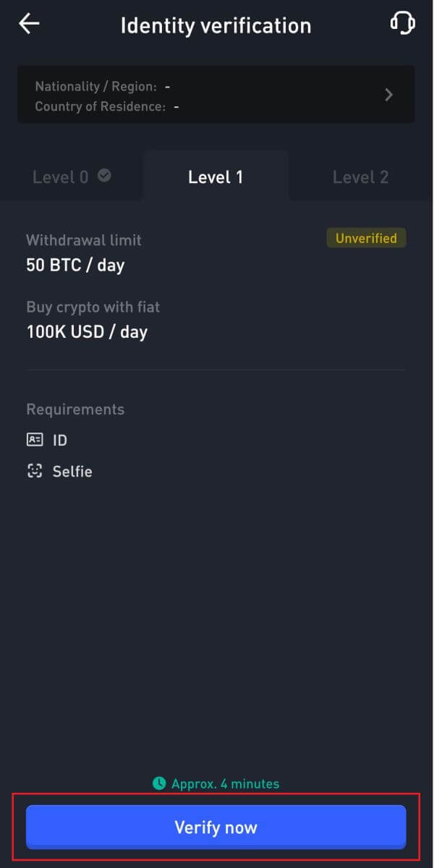434x868 pixels.
Task: Tap the Unverified status badge
Action: tap(366, 238)
